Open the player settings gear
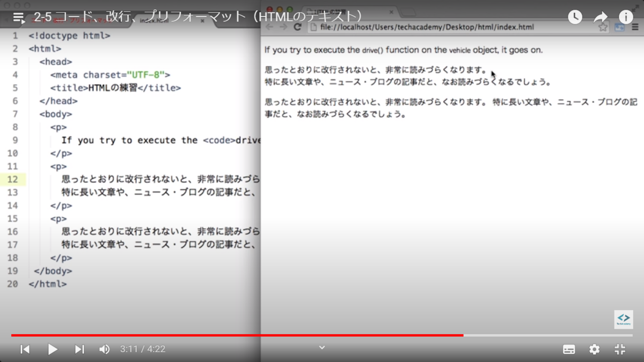 595,349
